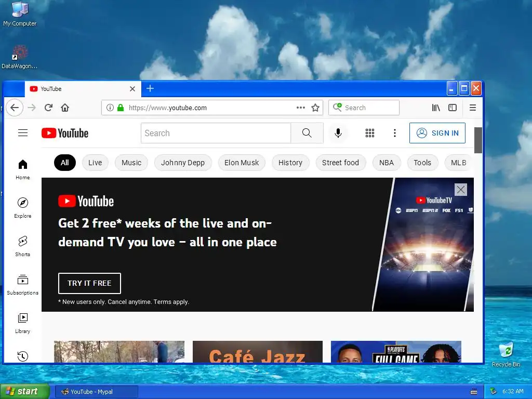Screen dimensions: 532x399
Task: Click into the YouTube search field
Action: click(x=216, y=133)
